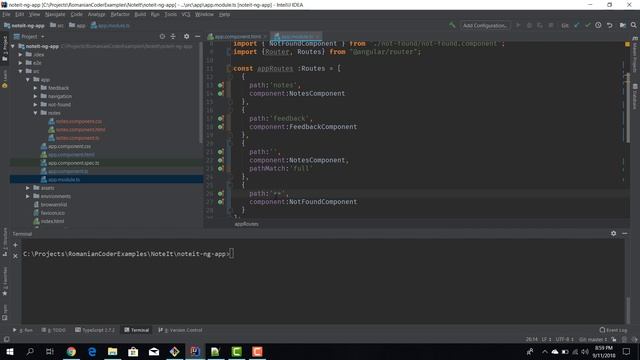Expand the environments folder
Viewport: 640px width, 360px height.
point(28,196)
